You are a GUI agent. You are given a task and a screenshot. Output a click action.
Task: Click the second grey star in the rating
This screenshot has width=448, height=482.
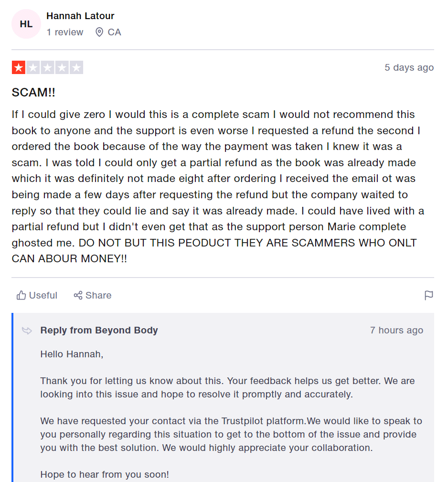point(33,67)
